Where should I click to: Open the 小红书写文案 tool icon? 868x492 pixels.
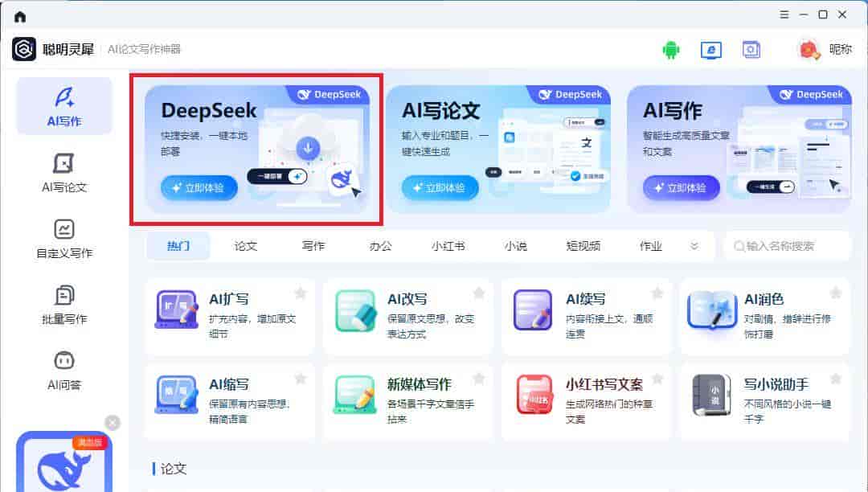tap(534, 395)
